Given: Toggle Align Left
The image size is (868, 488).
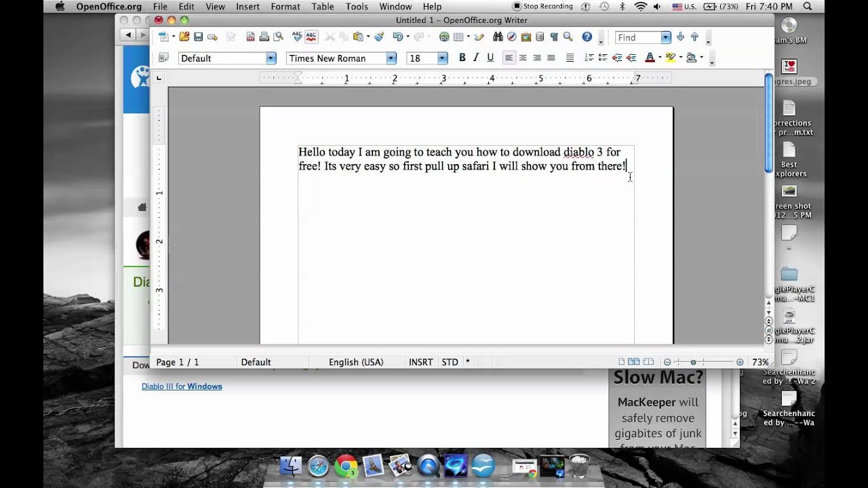Looking at the screenshot, I should tap(509, 58).
